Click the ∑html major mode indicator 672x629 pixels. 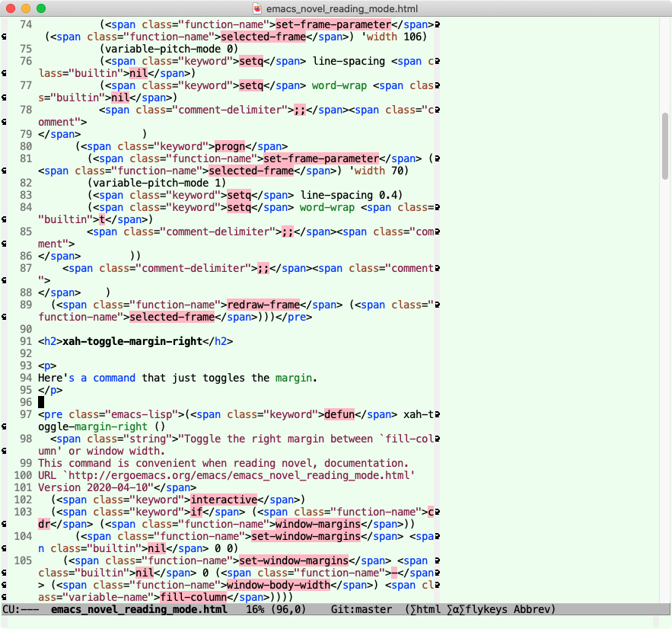[425, 609]
